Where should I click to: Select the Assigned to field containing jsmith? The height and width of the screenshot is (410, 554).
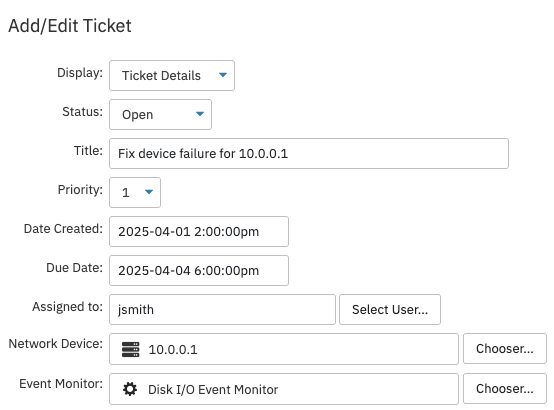click(222, 309)
